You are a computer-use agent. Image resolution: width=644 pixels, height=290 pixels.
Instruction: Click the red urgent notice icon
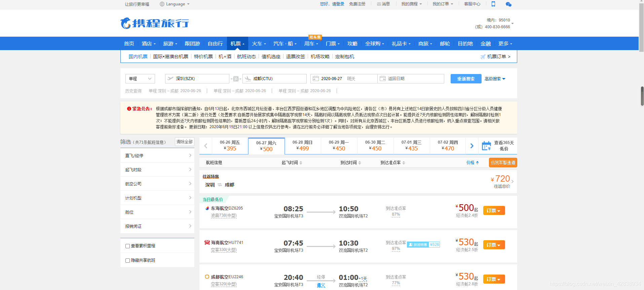pos(129,109)
